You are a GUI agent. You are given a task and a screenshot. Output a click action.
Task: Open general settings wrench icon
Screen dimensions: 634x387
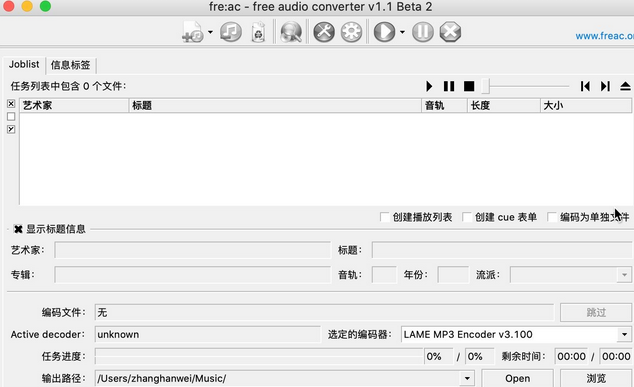pos(324,32)
